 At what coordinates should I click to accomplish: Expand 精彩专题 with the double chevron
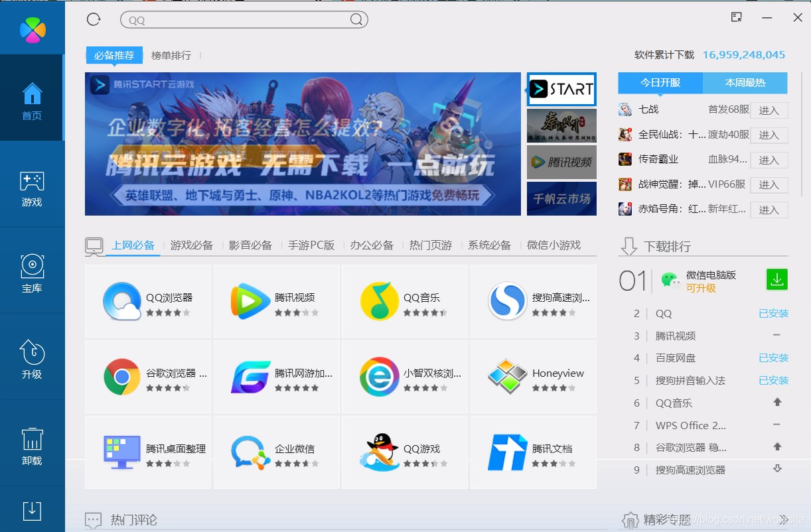coord(784,519)
